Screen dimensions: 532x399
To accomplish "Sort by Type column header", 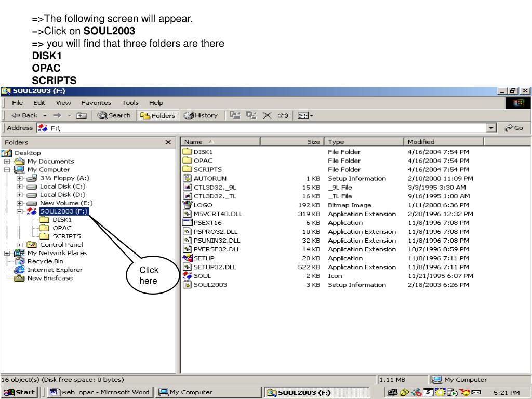I will (x=364, y=142).
